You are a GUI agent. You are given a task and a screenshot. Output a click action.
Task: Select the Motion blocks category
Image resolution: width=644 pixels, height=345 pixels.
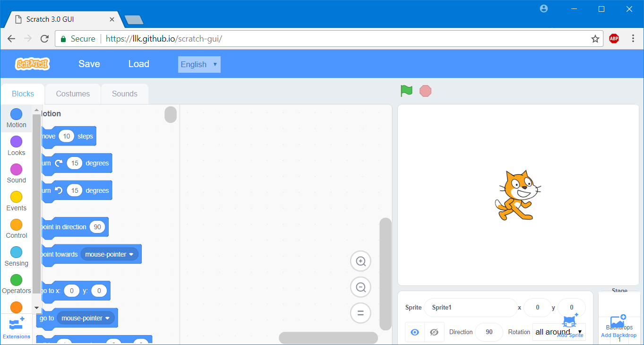[x=16, y=117]
